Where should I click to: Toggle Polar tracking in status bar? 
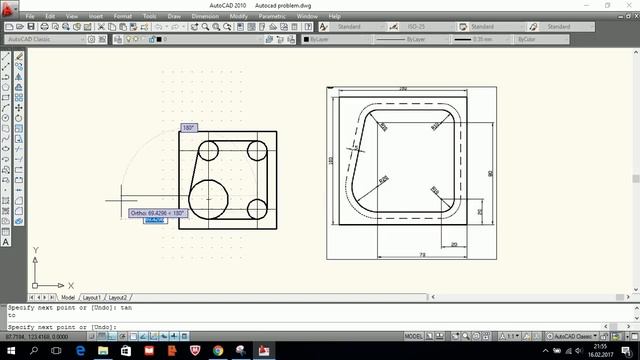tap(122, 336)
